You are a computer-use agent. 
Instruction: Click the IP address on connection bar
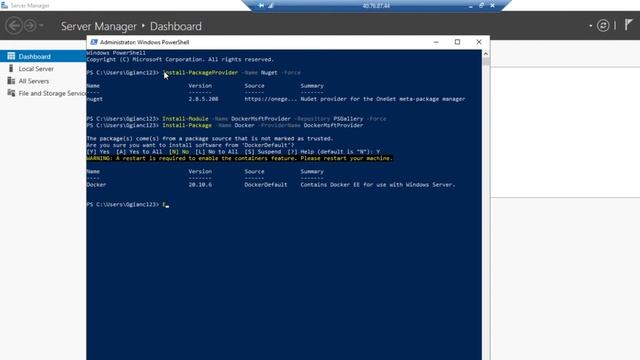coord(376,6)
